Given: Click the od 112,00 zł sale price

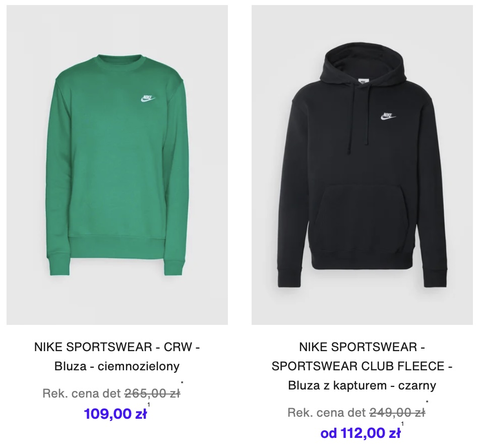Looking at the screenshot, I should 361,433.
